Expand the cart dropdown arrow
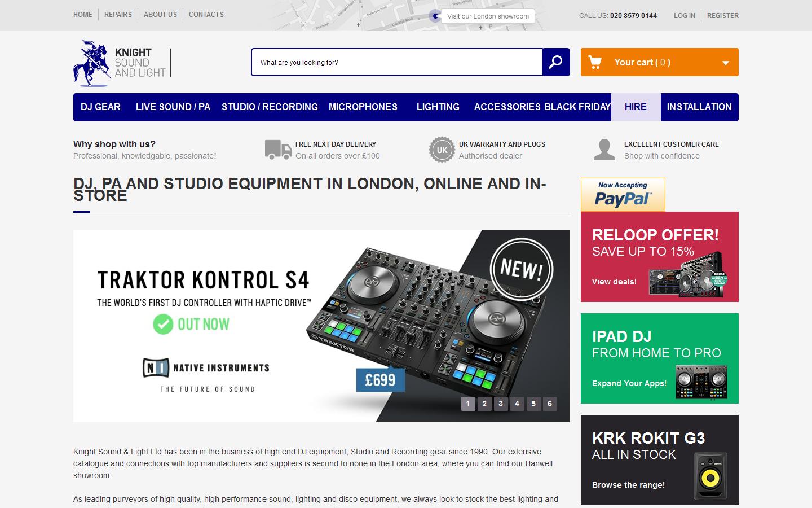Screen dimensions: 812x508 click(726, 63)
